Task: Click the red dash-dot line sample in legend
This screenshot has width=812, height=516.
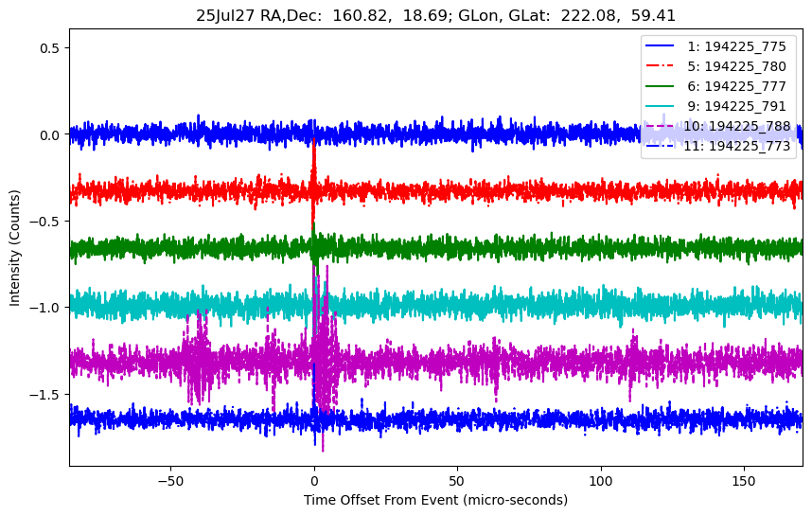Action: 660,65
